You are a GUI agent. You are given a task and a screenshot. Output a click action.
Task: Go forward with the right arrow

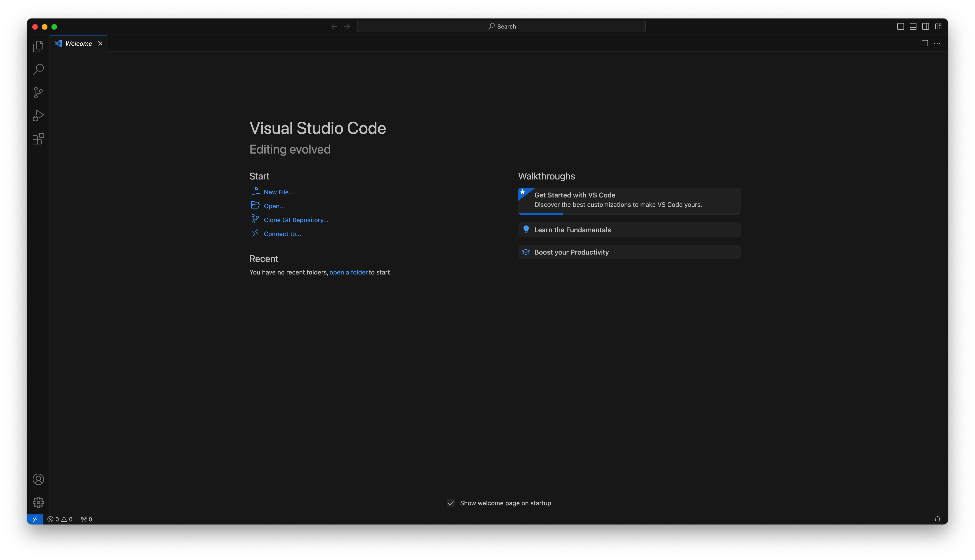click(347, 27)
